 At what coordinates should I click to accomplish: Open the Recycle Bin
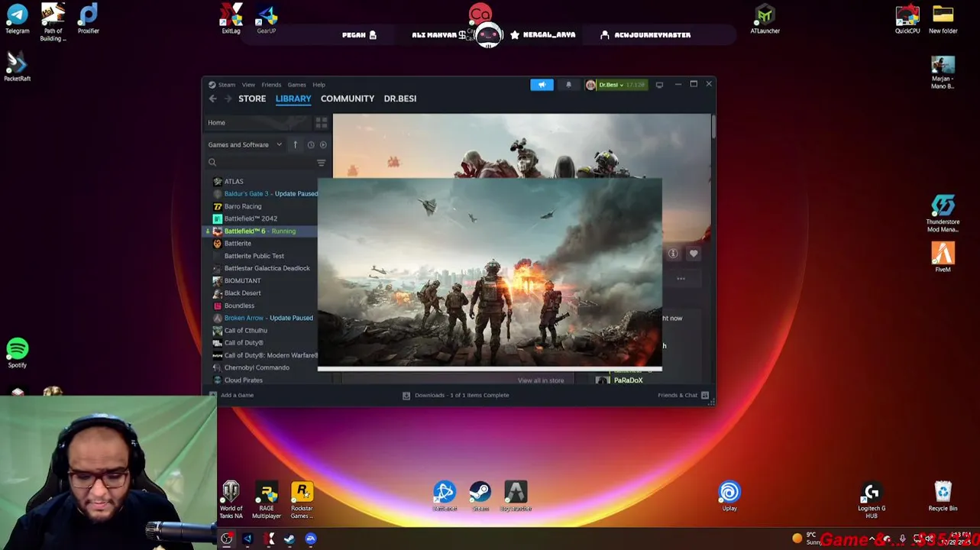pos(943,497)
